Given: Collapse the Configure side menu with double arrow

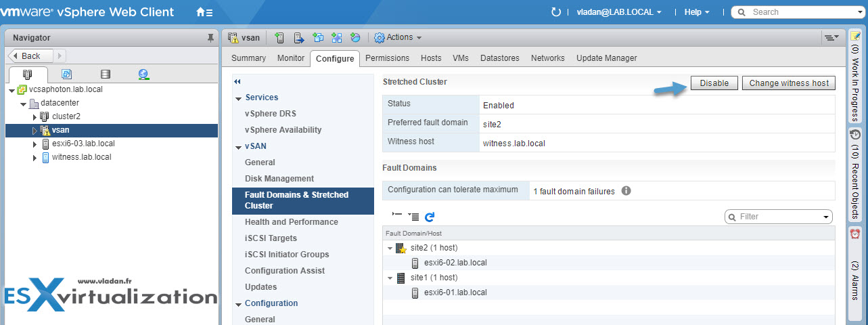Looking at the screenshot, I should 237,82.
